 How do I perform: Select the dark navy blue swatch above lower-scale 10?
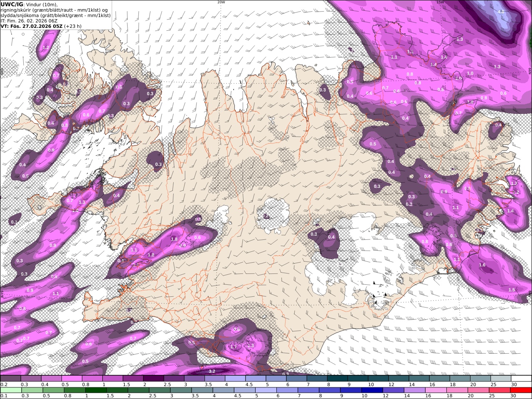click(372, 390)
